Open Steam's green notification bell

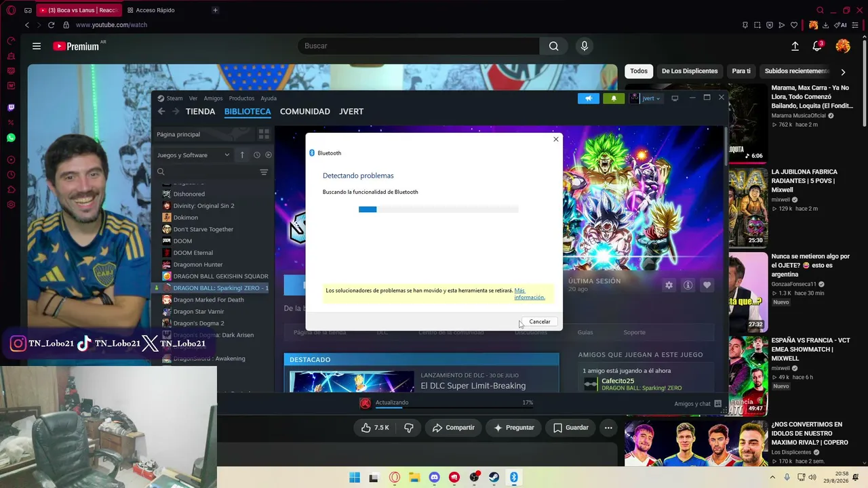coord(614,98)
